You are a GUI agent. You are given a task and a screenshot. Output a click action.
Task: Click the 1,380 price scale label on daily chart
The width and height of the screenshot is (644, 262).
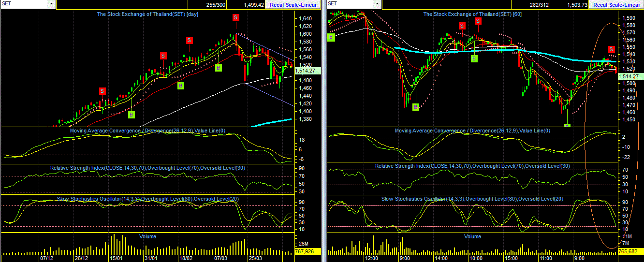305,119
